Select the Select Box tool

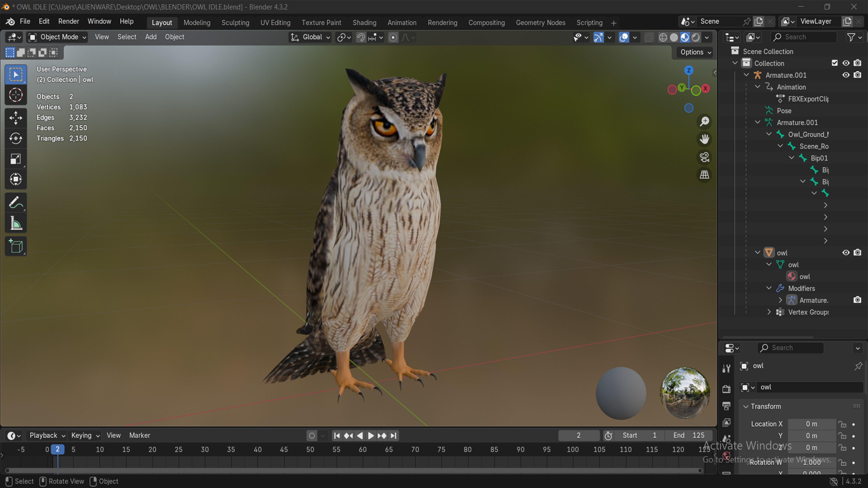point(16,74)
